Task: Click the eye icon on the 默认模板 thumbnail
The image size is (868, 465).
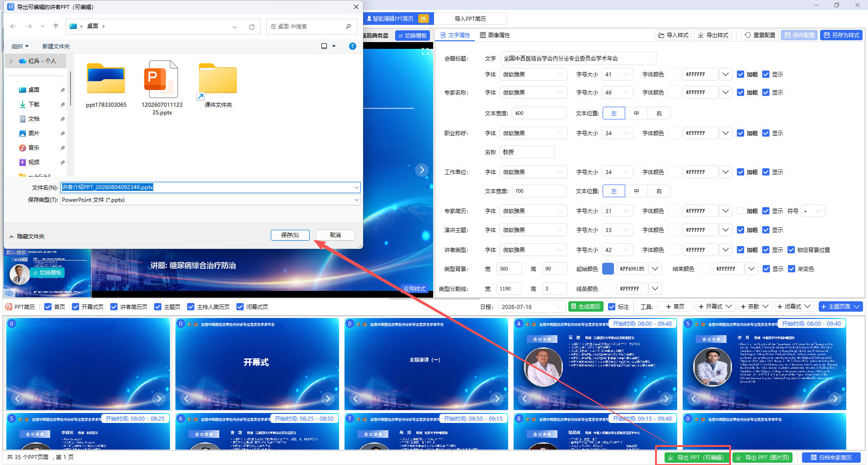Action: click(9, 293)
